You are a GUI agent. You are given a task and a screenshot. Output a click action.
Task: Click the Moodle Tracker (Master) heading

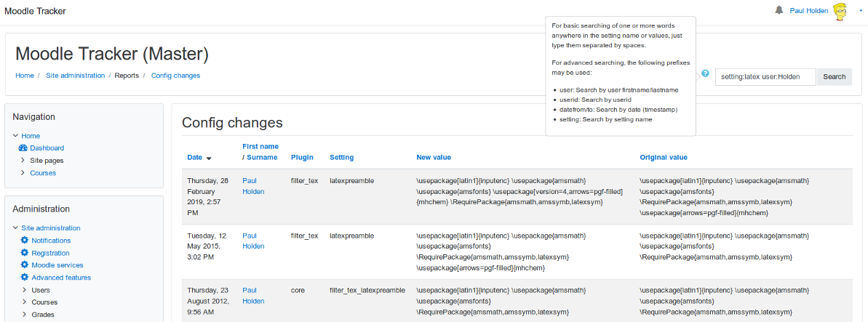[112, 53]
